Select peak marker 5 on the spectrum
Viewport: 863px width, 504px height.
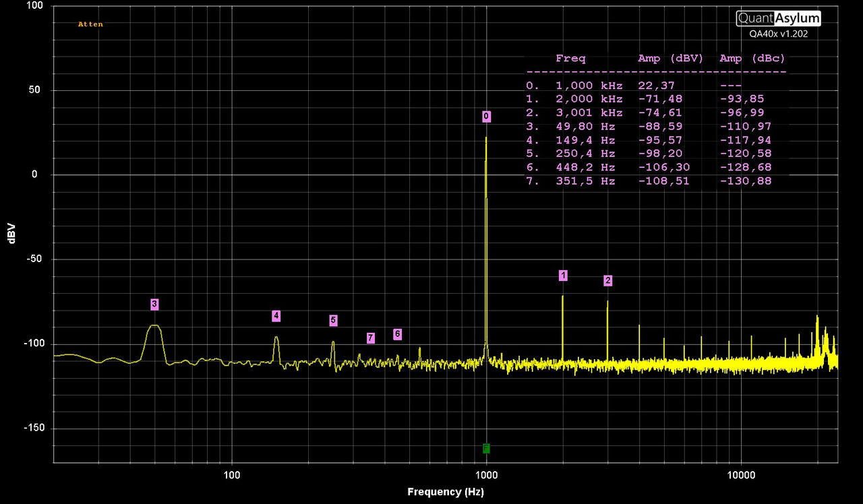pos(333,320)
